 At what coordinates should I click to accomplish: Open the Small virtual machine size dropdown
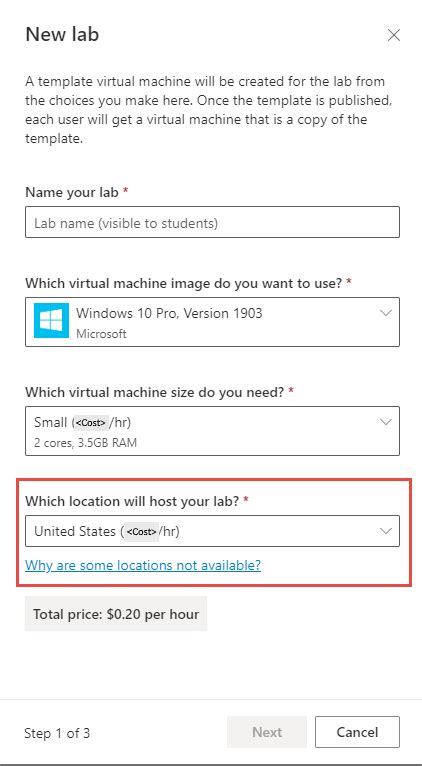(x=212, y=430)
